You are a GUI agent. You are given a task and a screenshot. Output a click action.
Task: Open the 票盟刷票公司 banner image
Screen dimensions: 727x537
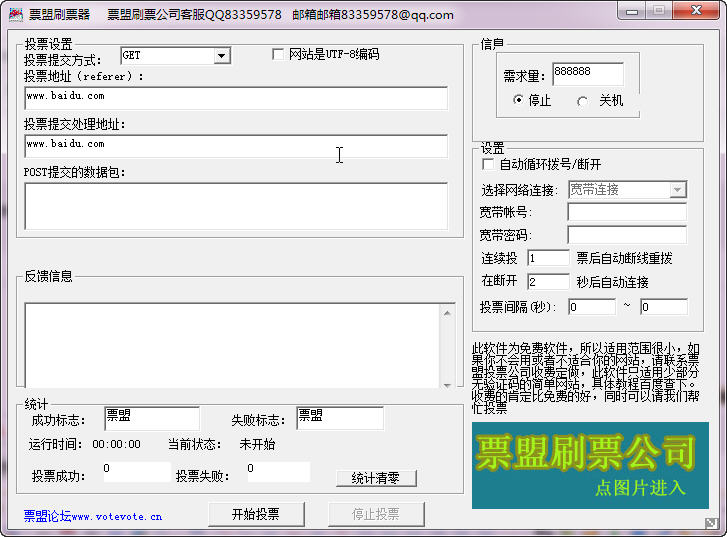click(589, 465)
